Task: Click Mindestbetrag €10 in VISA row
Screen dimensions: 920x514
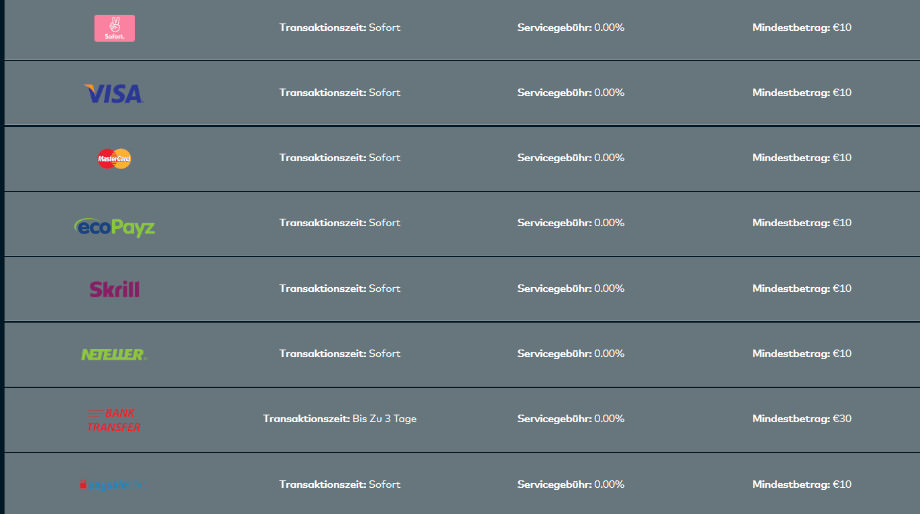Action: point(801,92)
